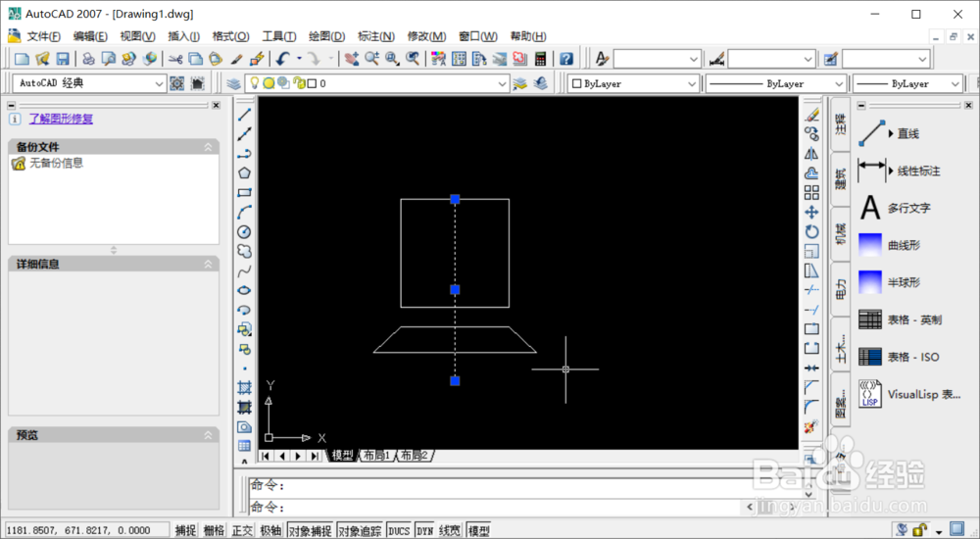Select 线性标注 in the tool palette

pos(900,171)
